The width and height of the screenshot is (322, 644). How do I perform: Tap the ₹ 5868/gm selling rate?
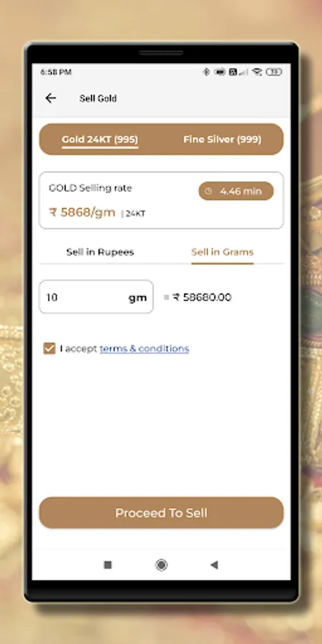tap(82, 213)
